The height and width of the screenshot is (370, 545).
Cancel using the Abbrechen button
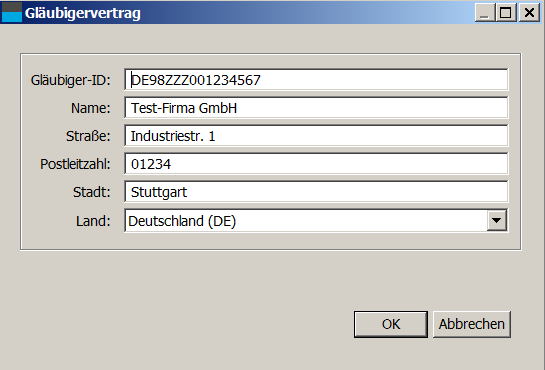click(472, 324)
